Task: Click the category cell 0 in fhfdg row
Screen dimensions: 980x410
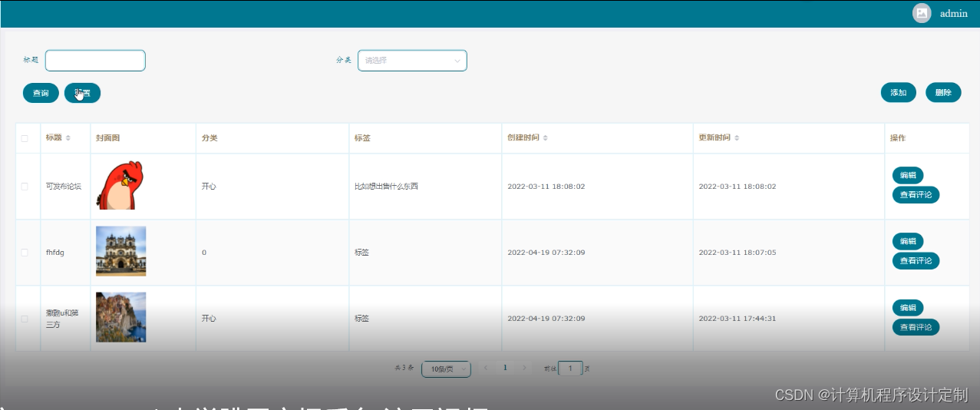Action: pos(204,253)
